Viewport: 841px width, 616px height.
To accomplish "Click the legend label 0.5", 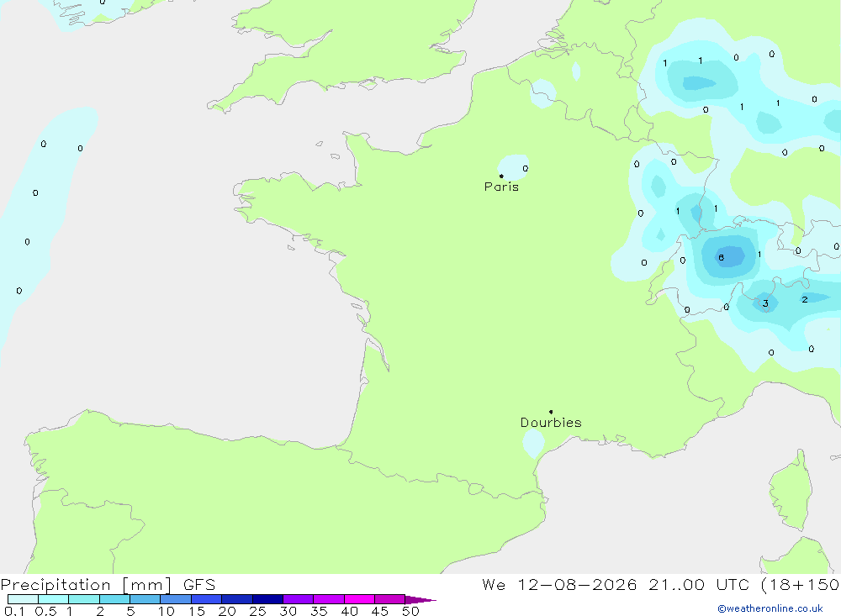I will click(x=45, y=611).
